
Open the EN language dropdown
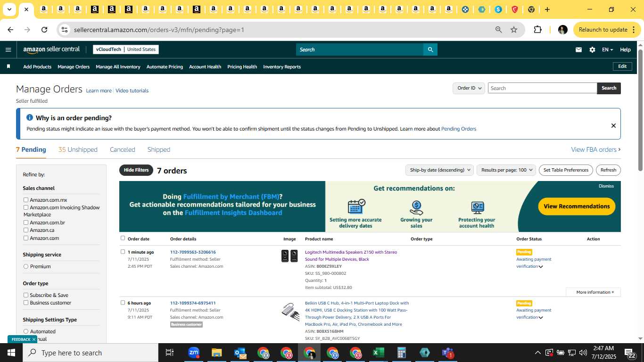[607, 49]
